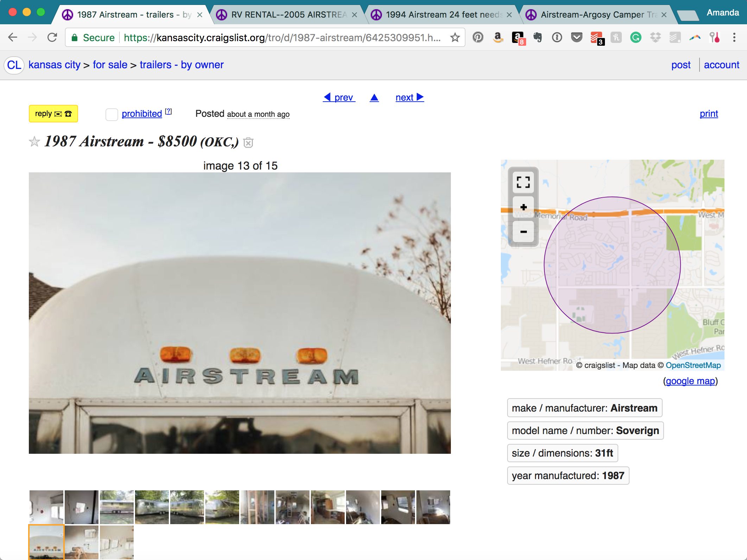This screenshot has width=747, height=560.
Task: Switch to 1987 Airstream tab
Action: (134, 14)
